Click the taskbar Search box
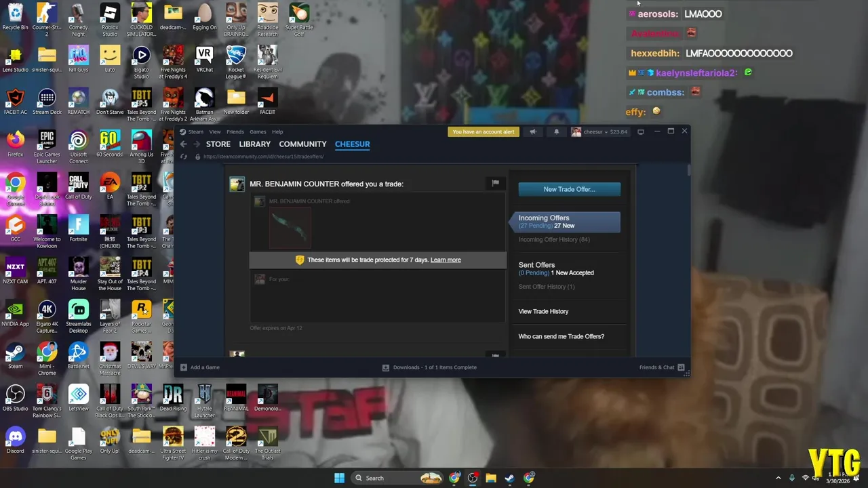 click(x=399, y=478)
